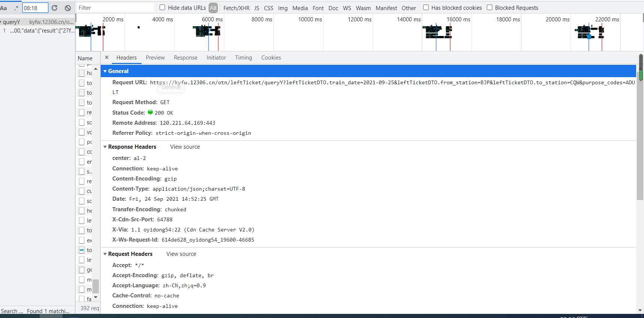Screen dimensions: 644x318
Task: Check the Has blocked cookies option
Action: click(x=426, y=7)
